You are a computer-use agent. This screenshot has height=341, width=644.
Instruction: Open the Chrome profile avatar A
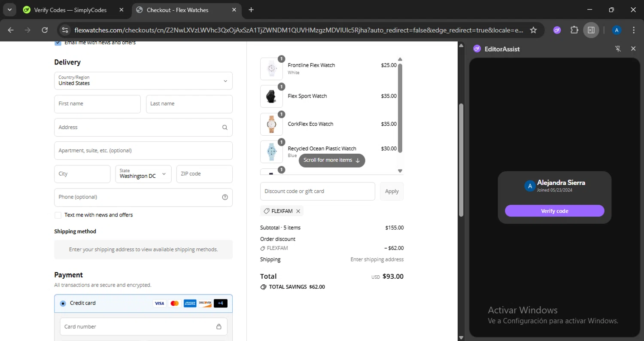617,30
